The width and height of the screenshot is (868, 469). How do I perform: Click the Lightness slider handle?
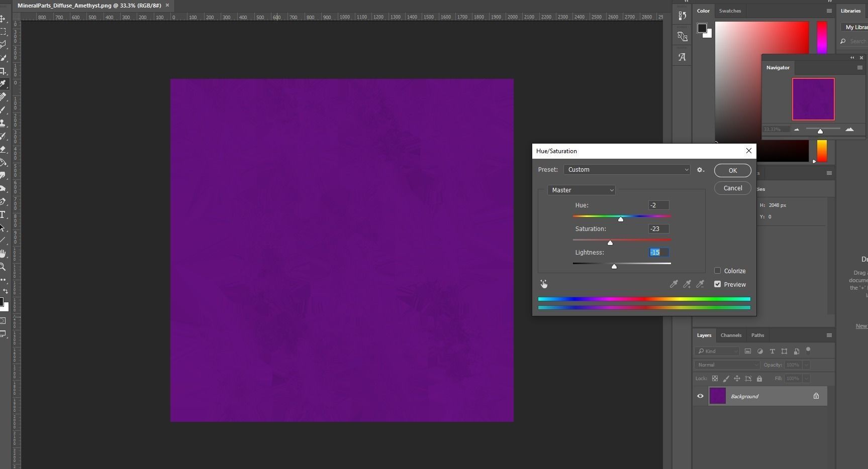[x=614, y=266]
